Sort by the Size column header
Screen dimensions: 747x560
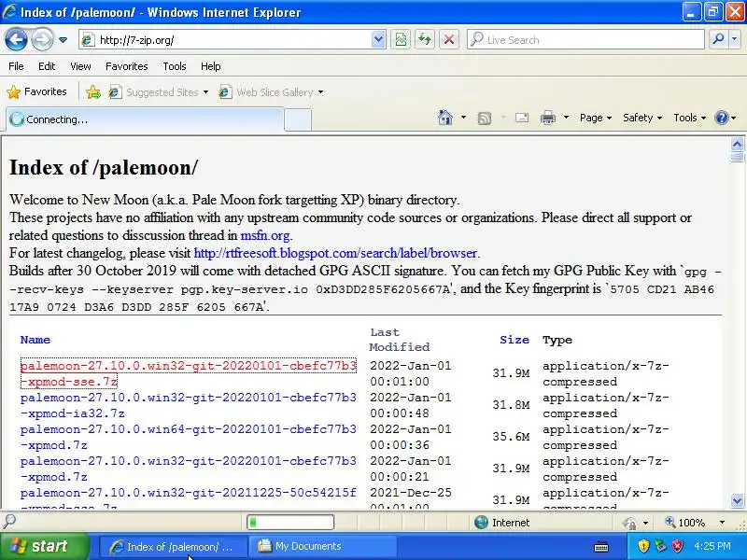514,340
